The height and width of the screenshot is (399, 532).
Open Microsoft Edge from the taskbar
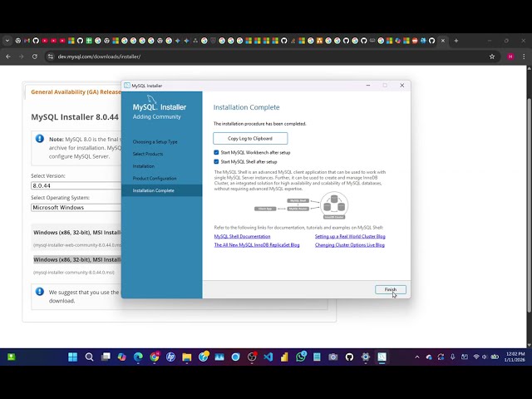138,357
